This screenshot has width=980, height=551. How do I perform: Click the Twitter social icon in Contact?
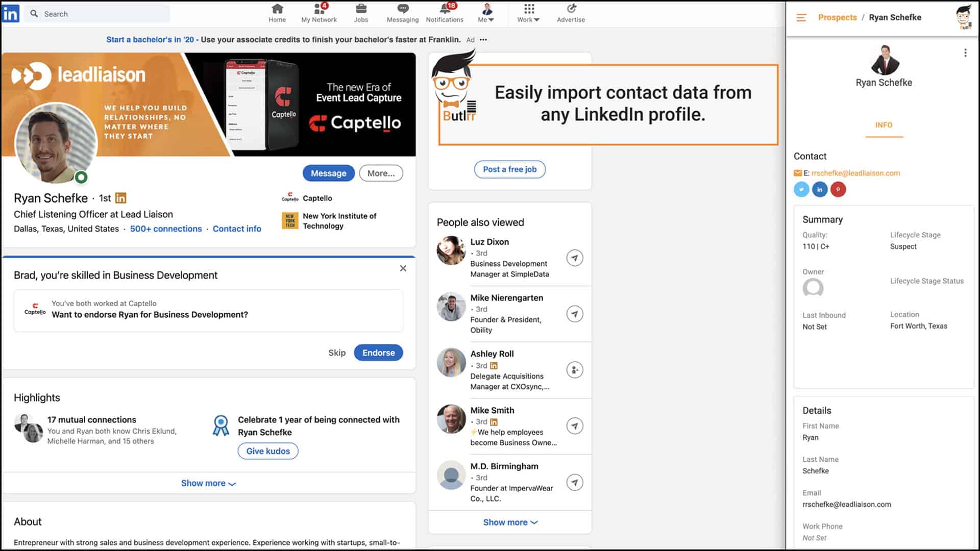point(801,189)
